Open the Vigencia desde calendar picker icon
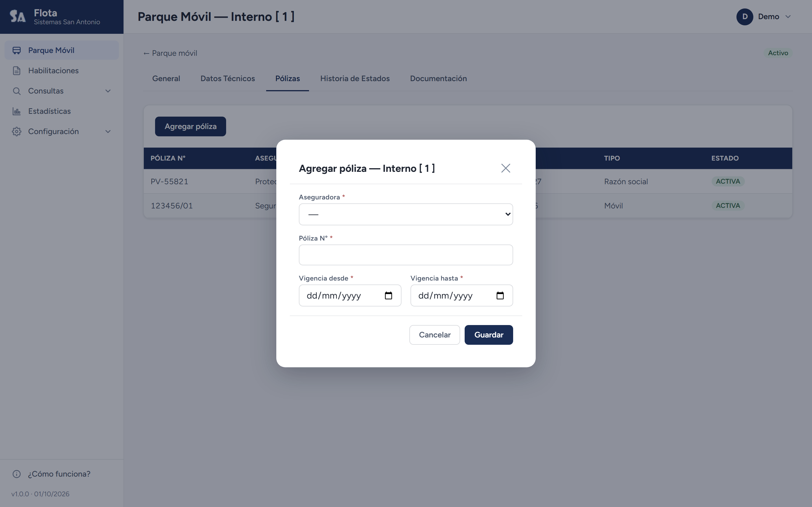The height and width of the screenshot is (507, 812). coord(388,295)
